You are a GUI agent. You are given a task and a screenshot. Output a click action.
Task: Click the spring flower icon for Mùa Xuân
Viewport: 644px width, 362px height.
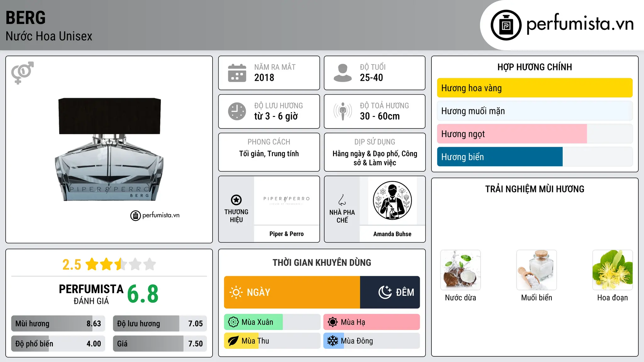tap(233, 322)
